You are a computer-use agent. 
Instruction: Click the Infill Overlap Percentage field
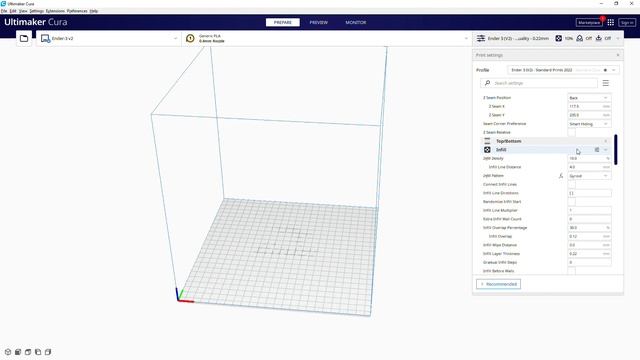tap(589, 228)
